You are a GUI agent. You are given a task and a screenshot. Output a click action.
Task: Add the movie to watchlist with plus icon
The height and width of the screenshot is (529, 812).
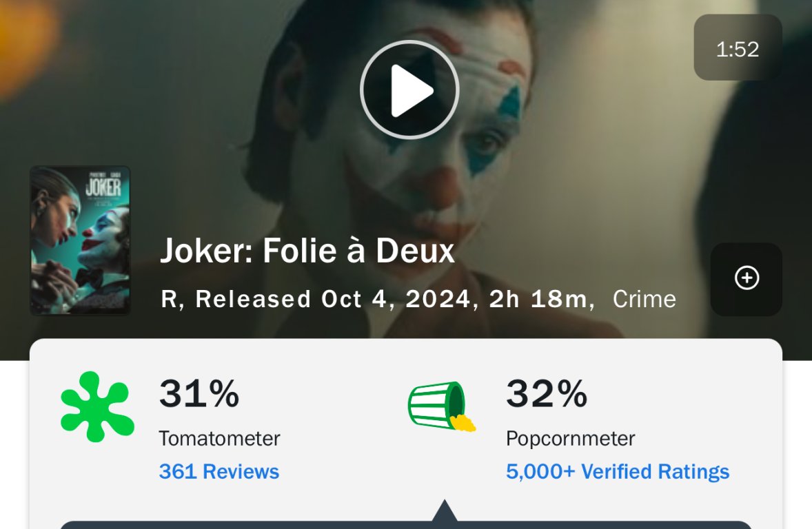(747, 278)
